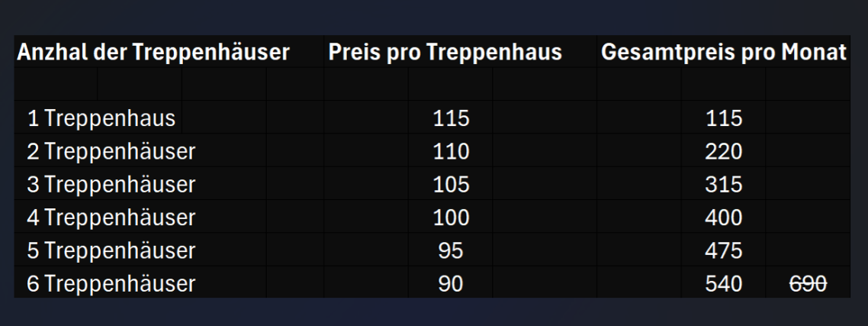Screen dimensions: 868x326
Task: Click the "2 Treppenhäuser" cell
Action: [x=111, y=152]
